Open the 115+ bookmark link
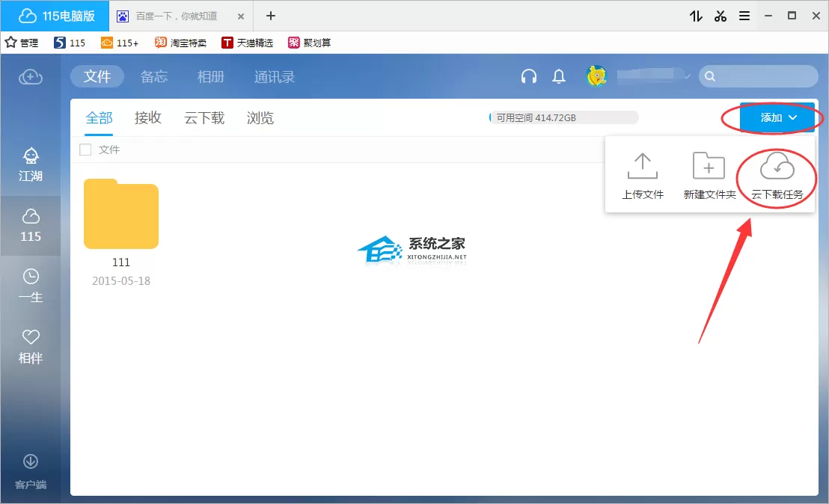The width and height of the screenshot is (829, 504). coord(120,43)
